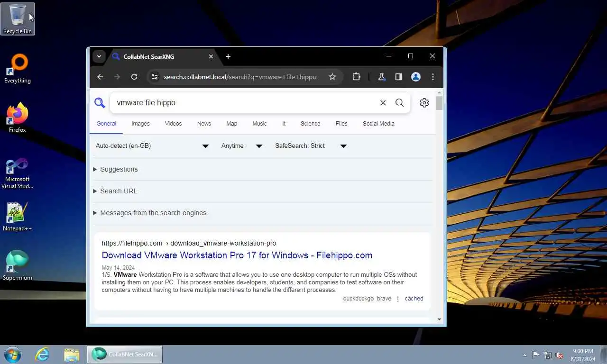Screen dimensions: 607x364
Task: Open result options three-dot icon near cached
Action: [398, 299]
